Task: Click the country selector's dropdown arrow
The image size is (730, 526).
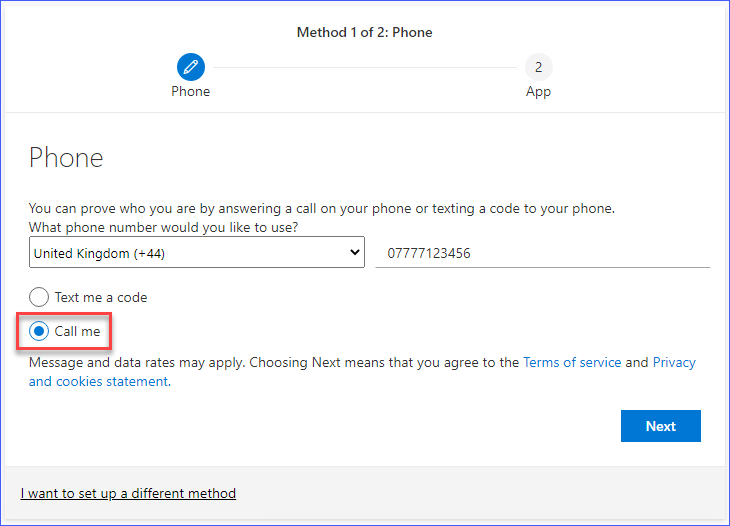Action: [354, 253]
